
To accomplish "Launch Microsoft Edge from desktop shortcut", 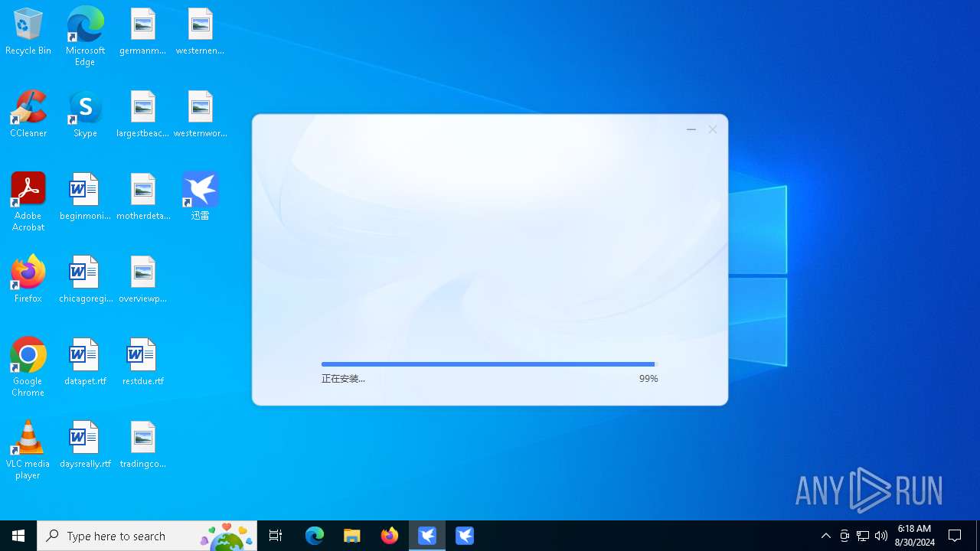I will pyautogui.click(x=85, y=37).
